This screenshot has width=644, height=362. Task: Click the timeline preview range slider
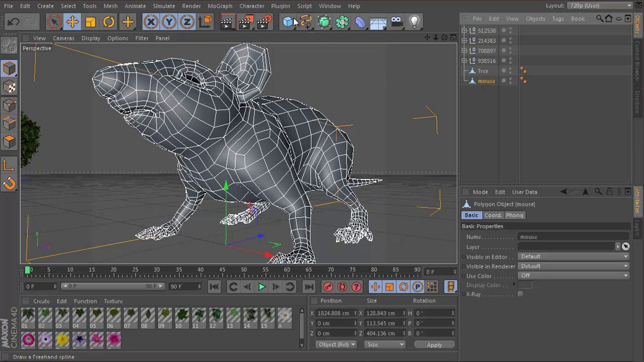click(x=113, y=286)
